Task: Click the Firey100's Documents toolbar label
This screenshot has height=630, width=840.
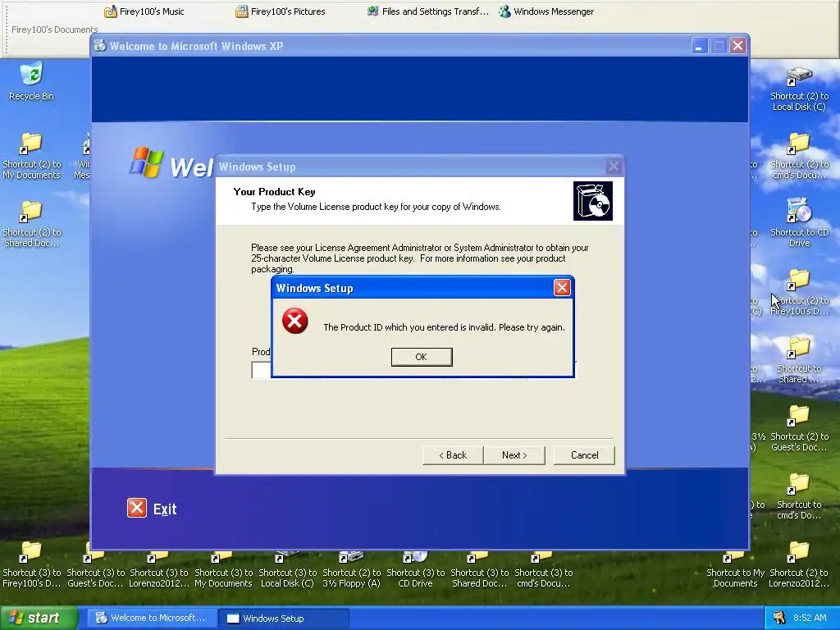Action: tap(55, 30)
